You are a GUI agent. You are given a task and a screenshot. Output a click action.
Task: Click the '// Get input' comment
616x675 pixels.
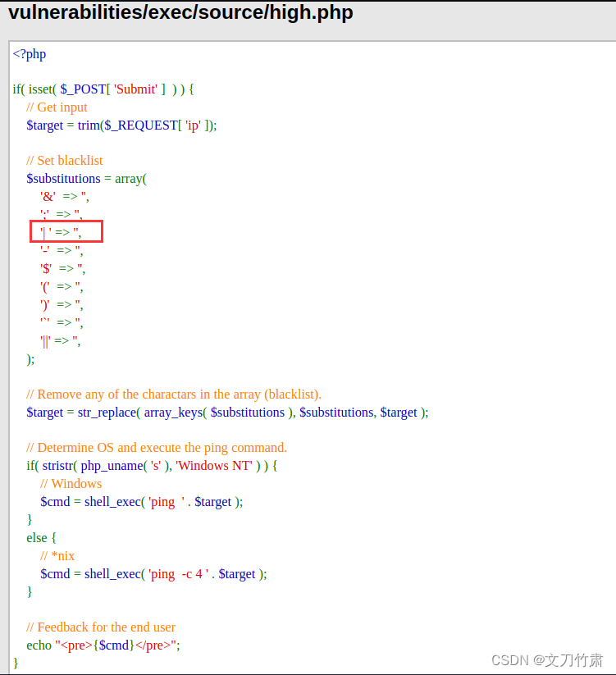[57, 107]
